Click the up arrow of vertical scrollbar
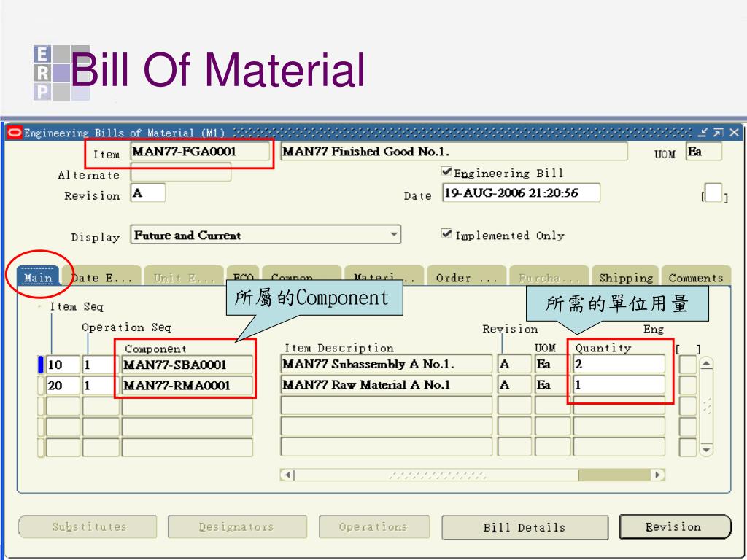The image size is (747, 560). point(706,364)
